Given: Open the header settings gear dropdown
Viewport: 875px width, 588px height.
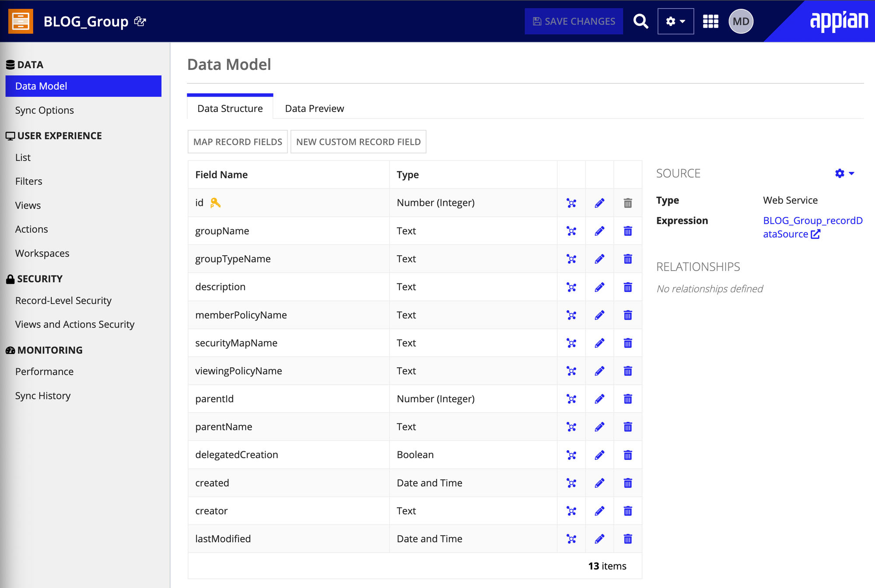Looking at the screenshot, I should 675,21.
